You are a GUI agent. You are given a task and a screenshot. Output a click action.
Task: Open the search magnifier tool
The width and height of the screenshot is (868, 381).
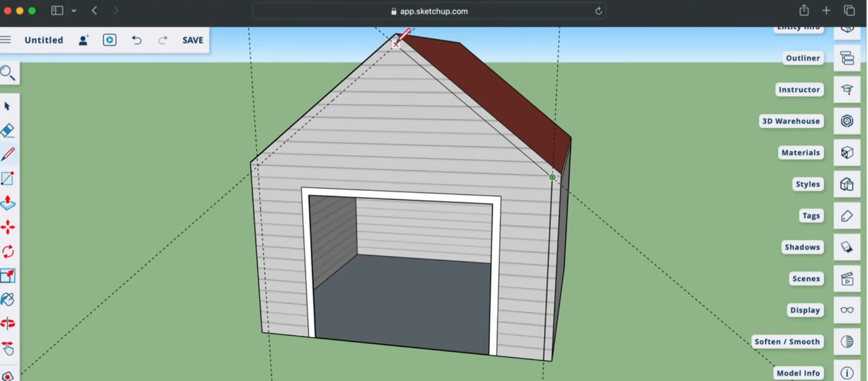[x=8, y=73]
